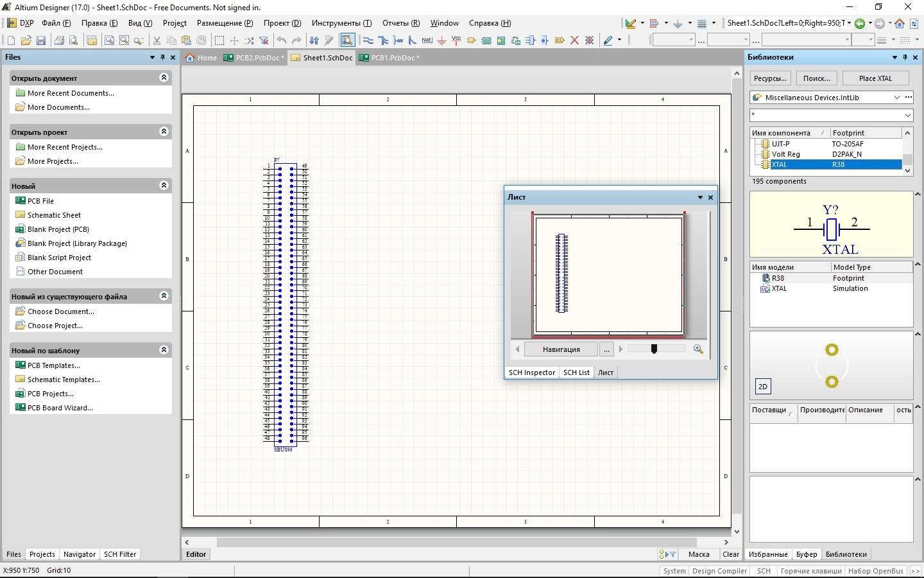
Task: Adjust the zoom slider in Лист panel
Action: [654, 349]
